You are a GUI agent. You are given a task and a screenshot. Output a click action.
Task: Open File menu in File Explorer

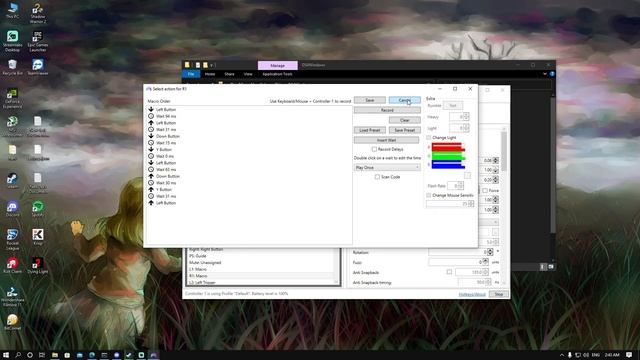click(191, 74)
